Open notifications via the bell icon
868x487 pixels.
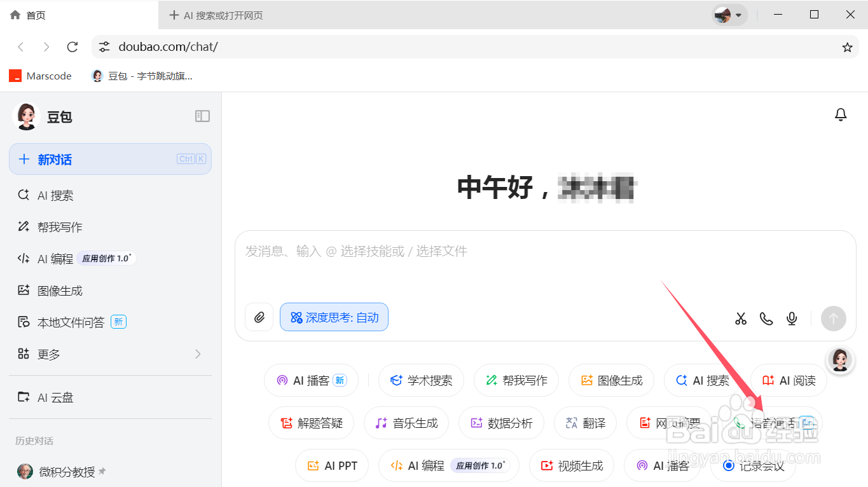tap(841, 114)
